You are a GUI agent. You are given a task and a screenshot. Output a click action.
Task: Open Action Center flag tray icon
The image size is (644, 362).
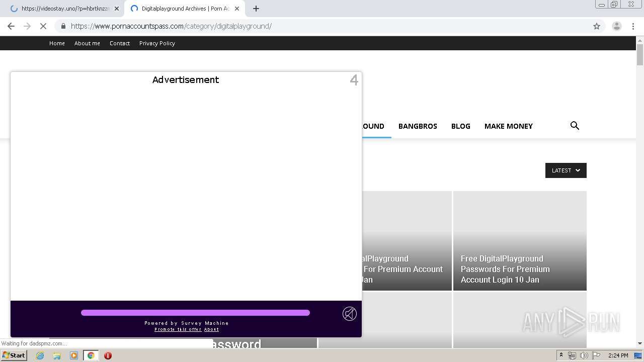596,355
